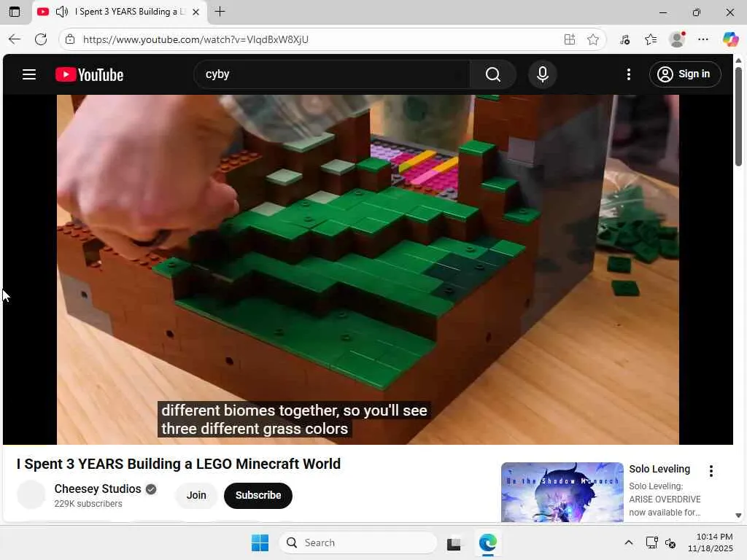Click the page vertical scrollbar thumb
Viewport: 747px width, 560px height.
[x=738, y=117]
